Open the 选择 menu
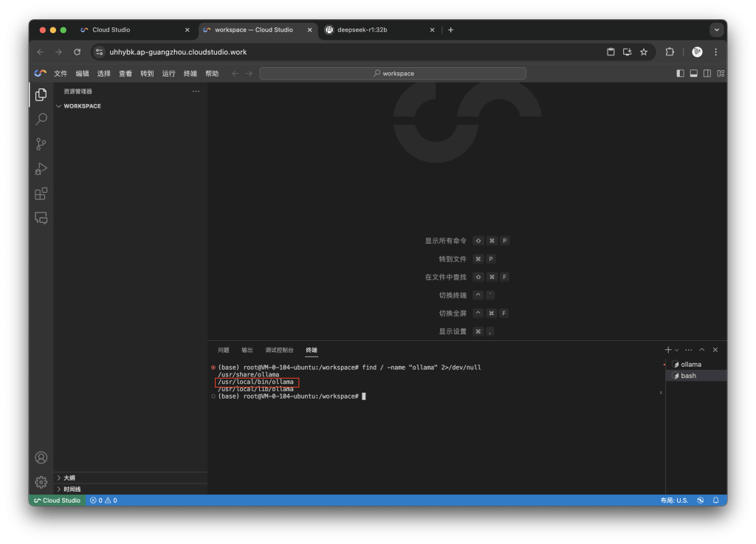The image size is (756, 544). [103, 73]
